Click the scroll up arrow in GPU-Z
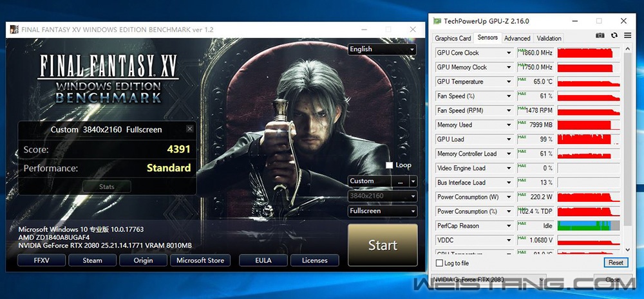Screen dimensions: 644x299 pyautogui.click(x=627, y=50)
